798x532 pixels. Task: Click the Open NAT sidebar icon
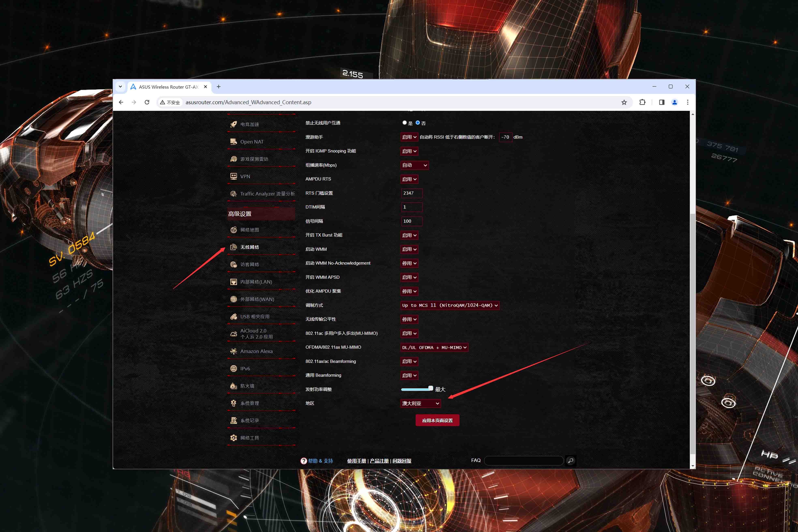[233, 142]
